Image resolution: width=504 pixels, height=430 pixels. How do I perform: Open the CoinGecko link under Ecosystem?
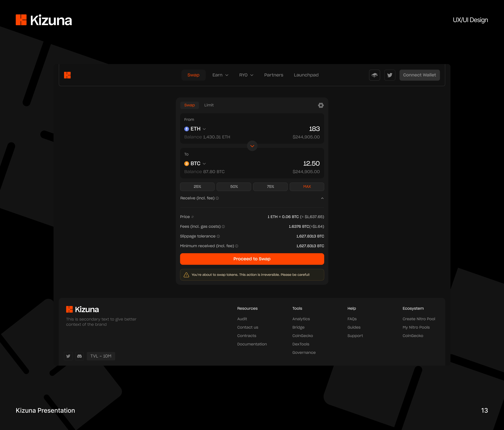coord(413,336)
